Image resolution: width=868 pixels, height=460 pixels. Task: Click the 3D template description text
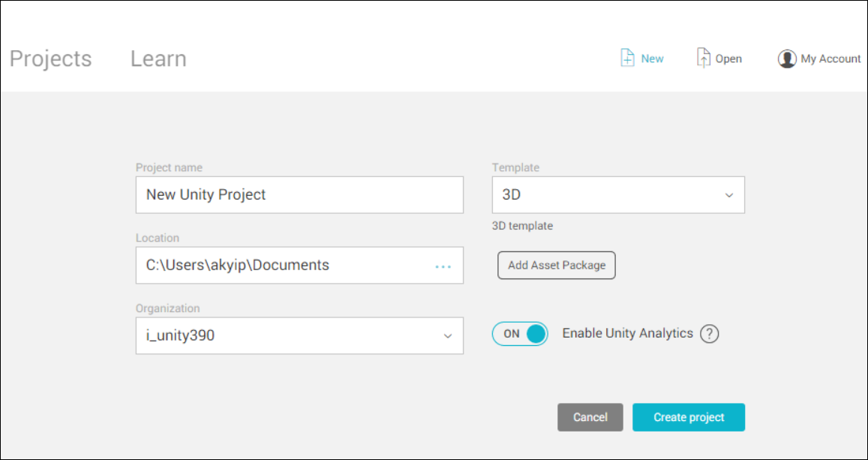(523, 226)
